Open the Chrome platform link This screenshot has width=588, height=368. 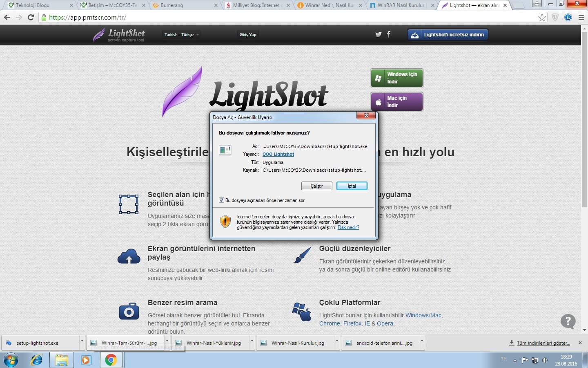click(x=330, y=323)
